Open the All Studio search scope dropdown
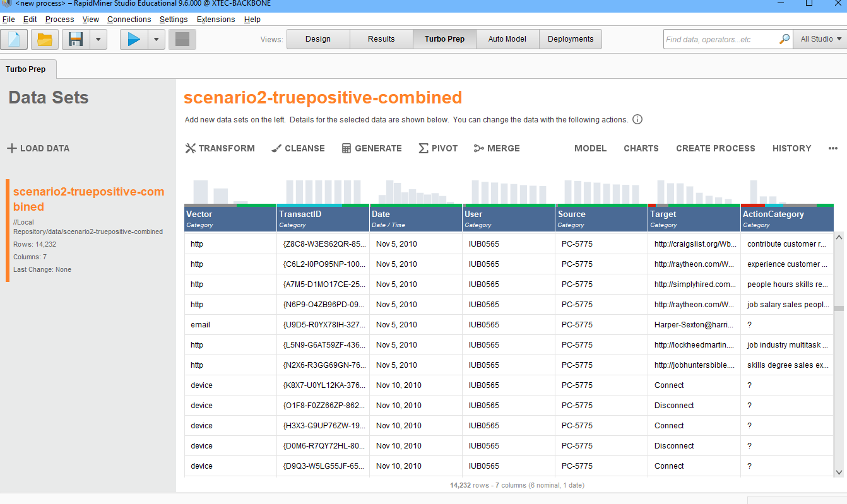 (820, 39)
